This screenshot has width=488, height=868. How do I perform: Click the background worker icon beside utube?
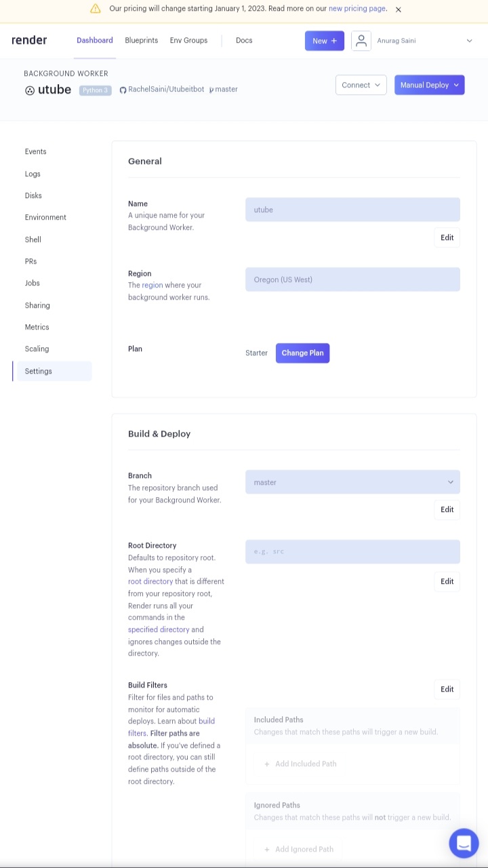tap(30, 90)
